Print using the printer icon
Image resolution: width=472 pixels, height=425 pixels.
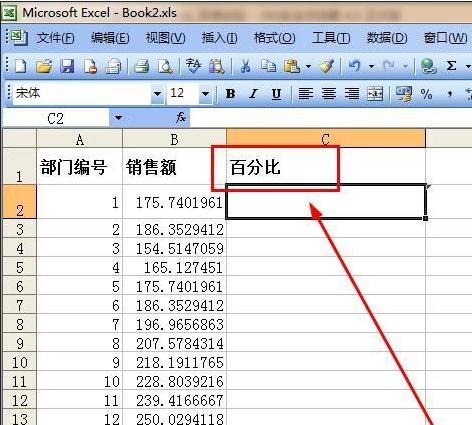142,66
